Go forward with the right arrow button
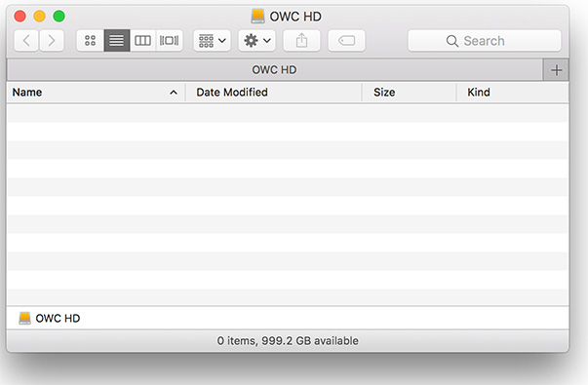588x385 pixels. click(52, 41)
